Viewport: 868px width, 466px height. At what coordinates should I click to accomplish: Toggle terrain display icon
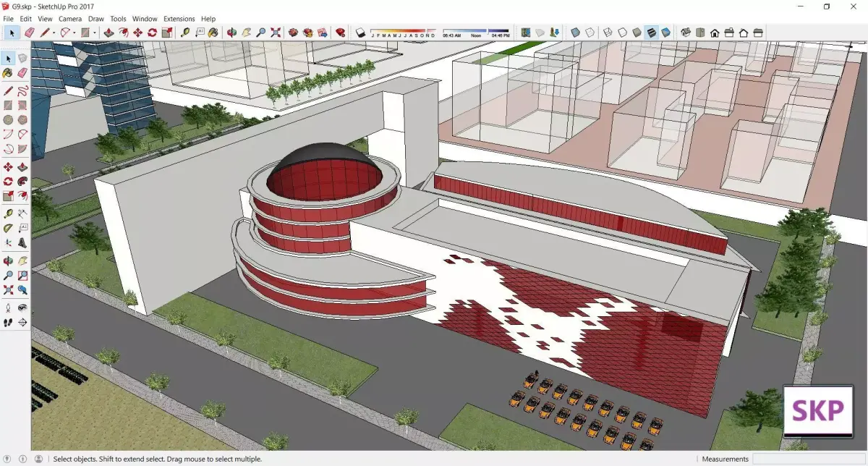(539, 33)
